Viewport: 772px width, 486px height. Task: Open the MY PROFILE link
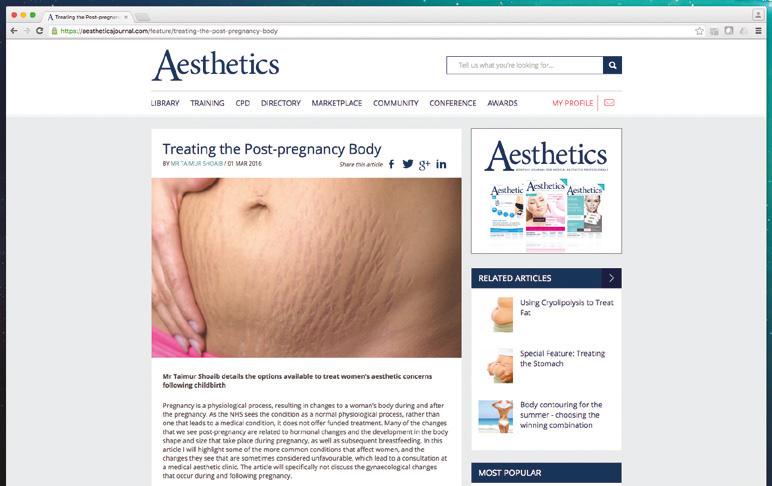573,103
